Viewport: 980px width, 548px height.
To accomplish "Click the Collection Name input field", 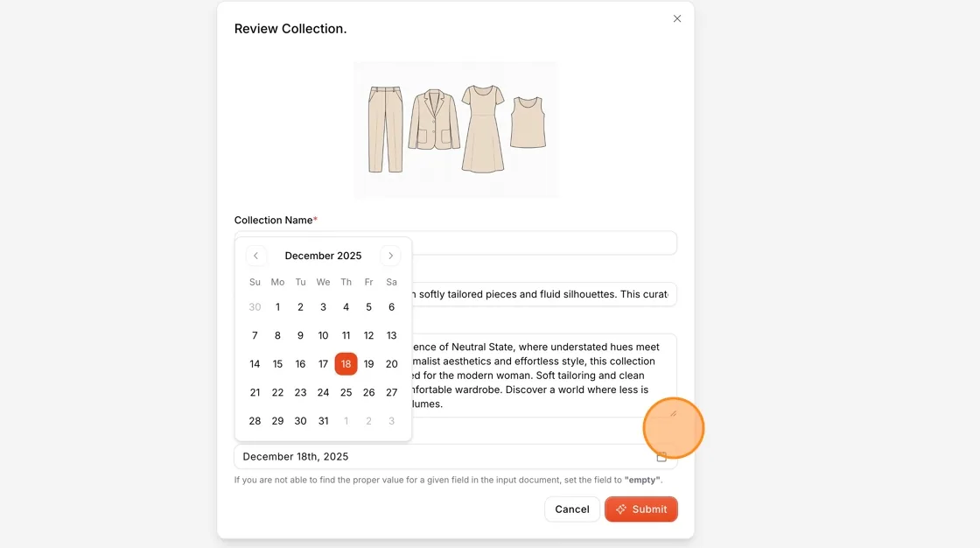I will [456, 242].
